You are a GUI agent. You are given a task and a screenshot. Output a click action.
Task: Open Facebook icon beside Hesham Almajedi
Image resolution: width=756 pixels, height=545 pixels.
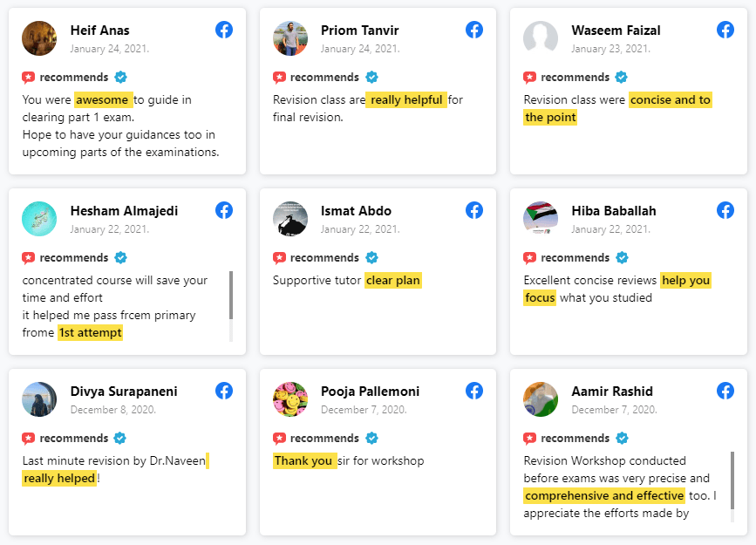224,210
